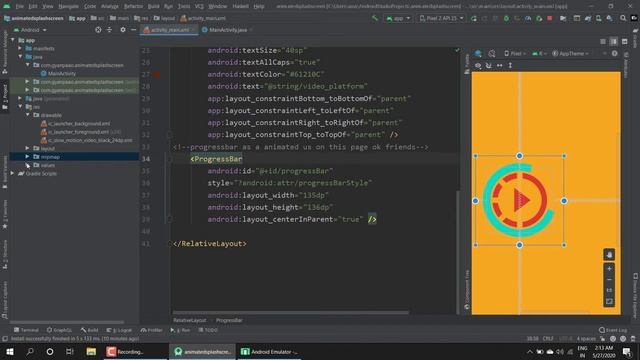Switch editor to Code-only view mode
The image size is (640, 360).
[x=603, y=41]
